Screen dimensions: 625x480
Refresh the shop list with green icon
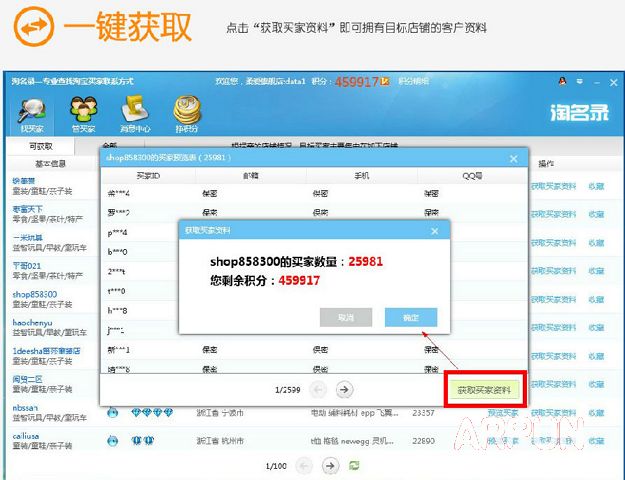point(354,465)
